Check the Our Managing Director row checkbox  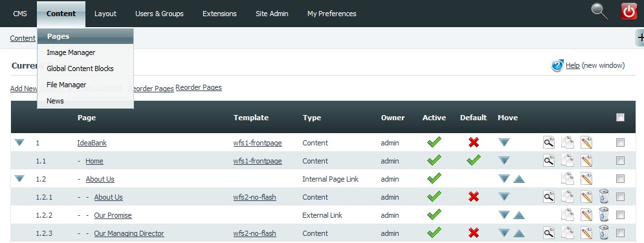(620, 233)
